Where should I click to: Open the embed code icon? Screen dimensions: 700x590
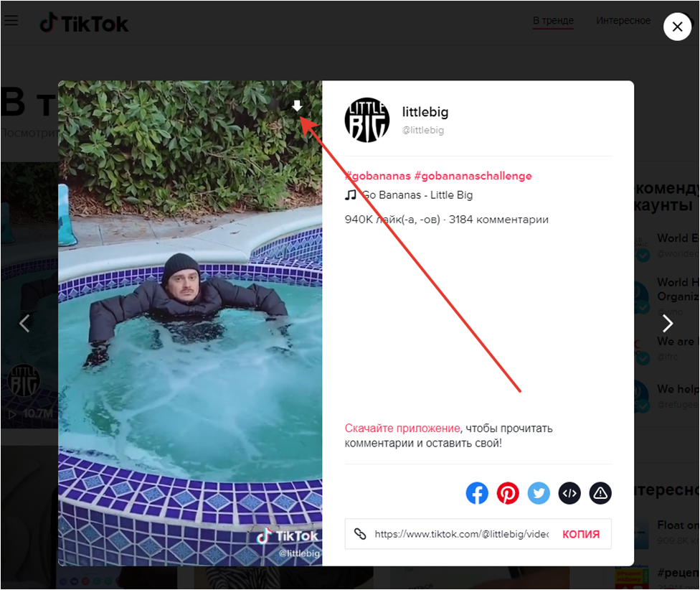569,493
